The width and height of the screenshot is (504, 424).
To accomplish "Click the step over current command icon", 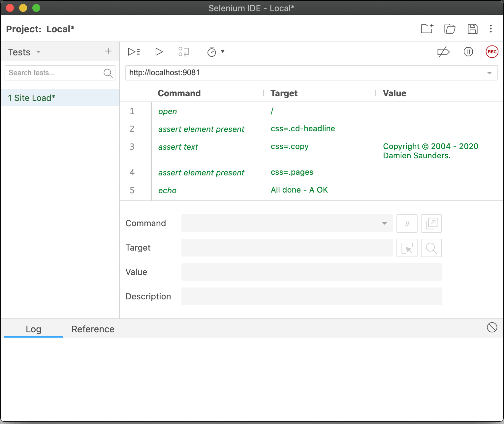I will tap(184, 52).
